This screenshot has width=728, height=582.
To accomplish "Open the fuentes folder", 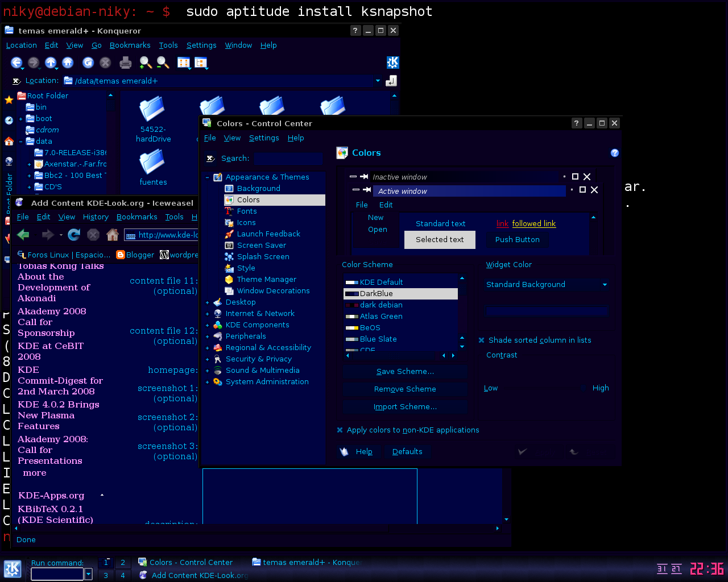I will 152,168.
